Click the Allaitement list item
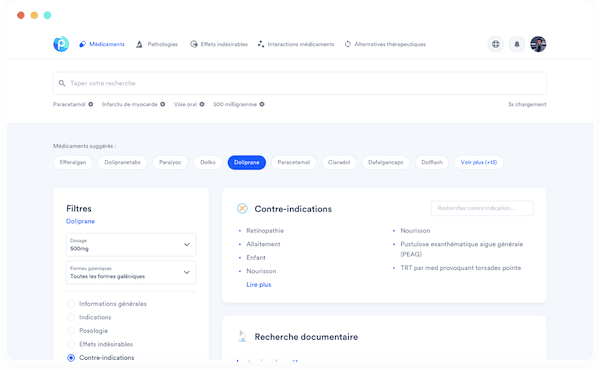The width and height of the screenshot is (600, 370). click(x=263, y=244)
